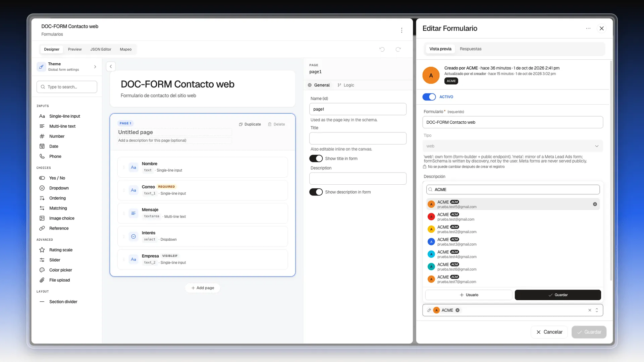Screen dimensions: 644x362
Task: Click the up-down chevrons on ACME selector
Action: [597, 310]
